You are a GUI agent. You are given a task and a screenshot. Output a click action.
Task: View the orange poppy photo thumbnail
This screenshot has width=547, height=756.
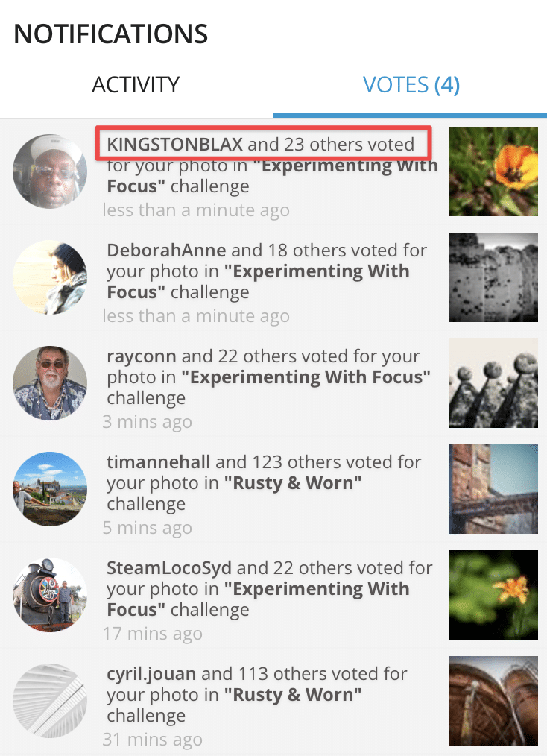[x=493, y=171]
